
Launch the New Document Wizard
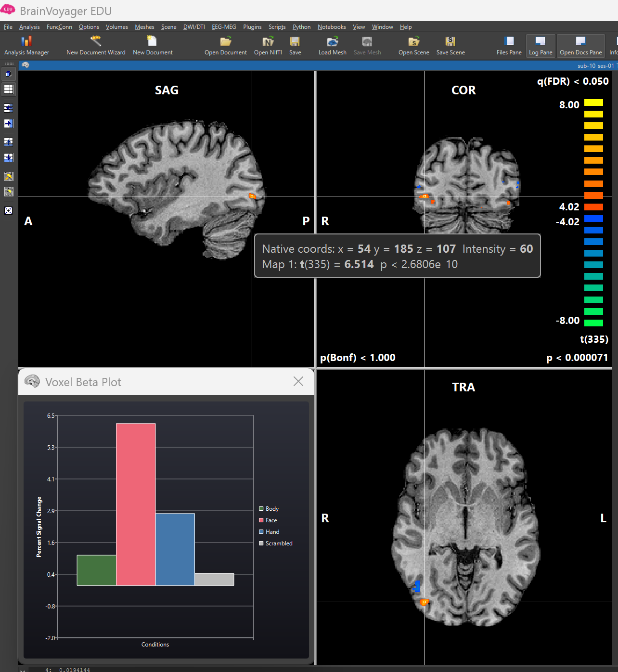coord(96,46)
